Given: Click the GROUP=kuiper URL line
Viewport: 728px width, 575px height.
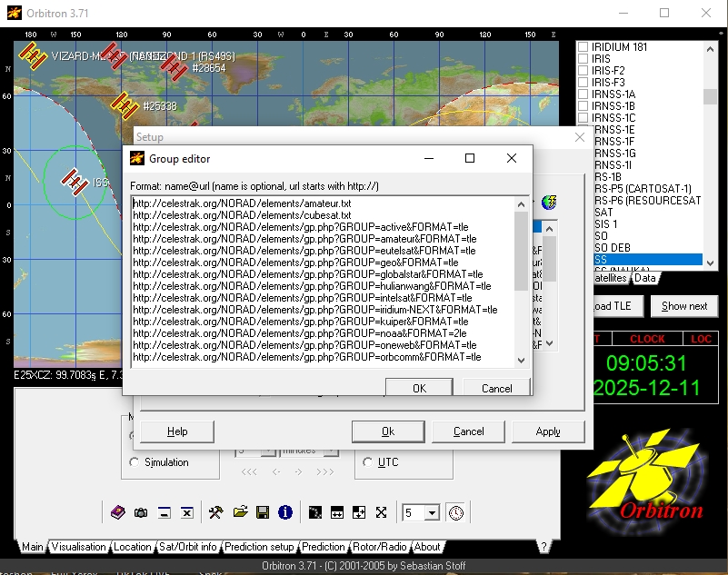Looking at the screenshot, I should click(301, 322).
